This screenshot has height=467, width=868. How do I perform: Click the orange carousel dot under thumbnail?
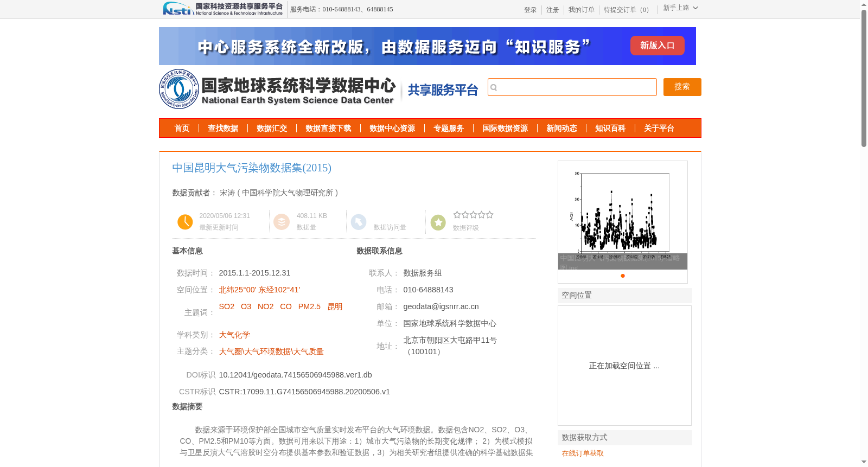pos(623,276)
